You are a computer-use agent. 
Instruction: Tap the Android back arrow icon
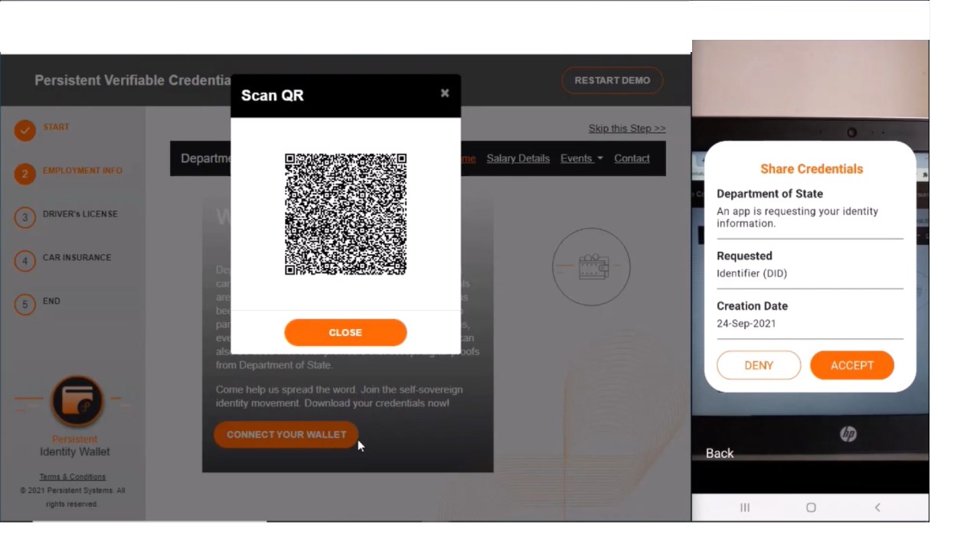[877, 507]
